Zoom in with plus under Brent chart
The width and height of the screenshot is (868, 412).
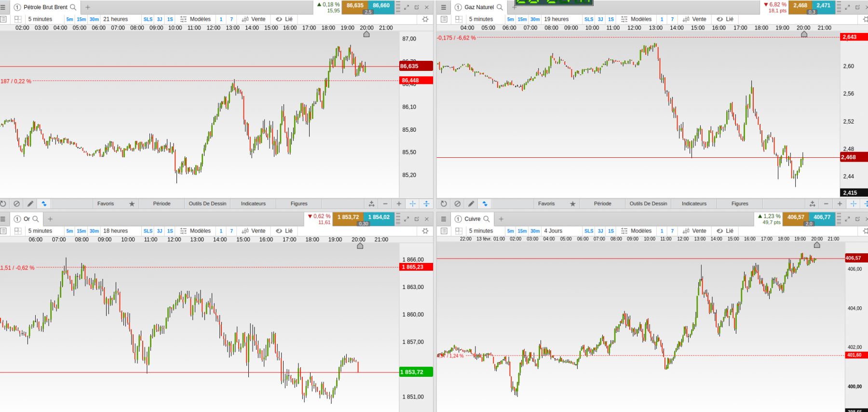tap(399, 204)
